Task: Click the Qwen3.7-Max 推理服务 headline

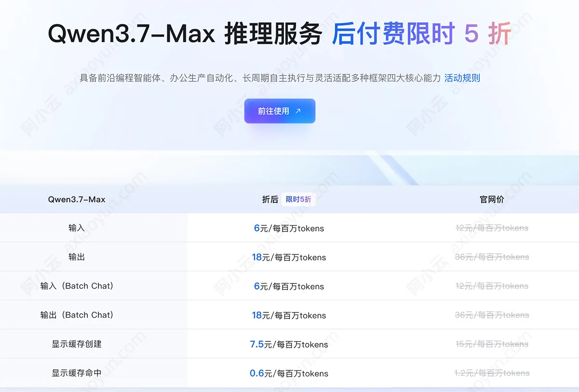Action: point(185,34)
